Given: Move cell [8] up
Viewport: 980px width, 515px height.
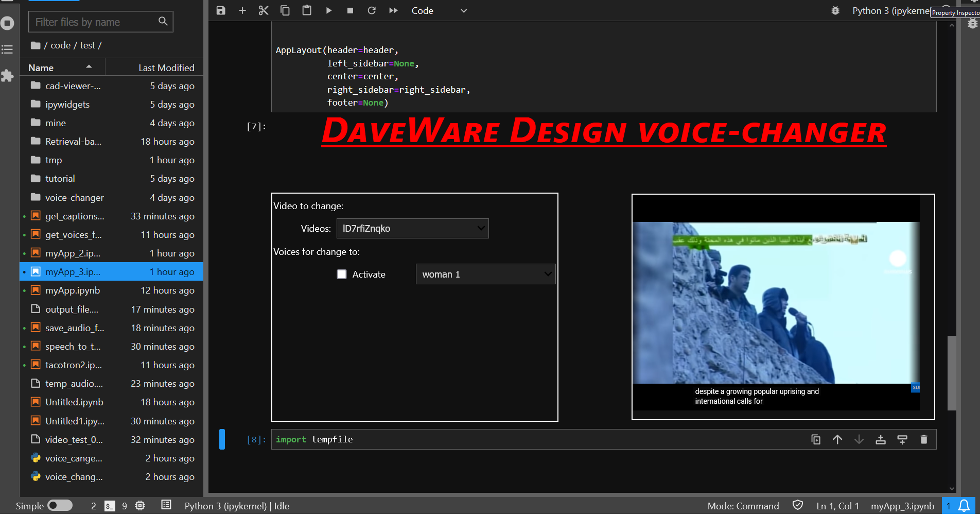Looking at the screenshot, I should pyautogui.click(x=837, y=439).
